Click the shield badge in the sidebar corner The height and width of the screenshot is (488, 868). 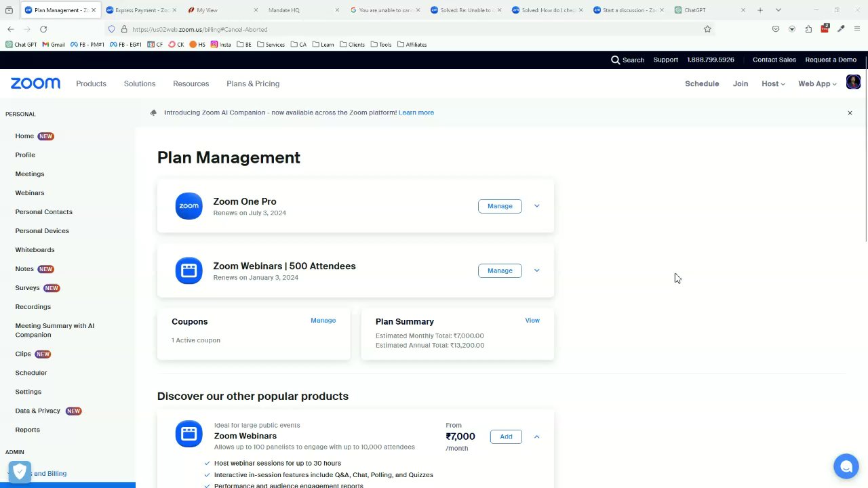[x=20, y=471]
